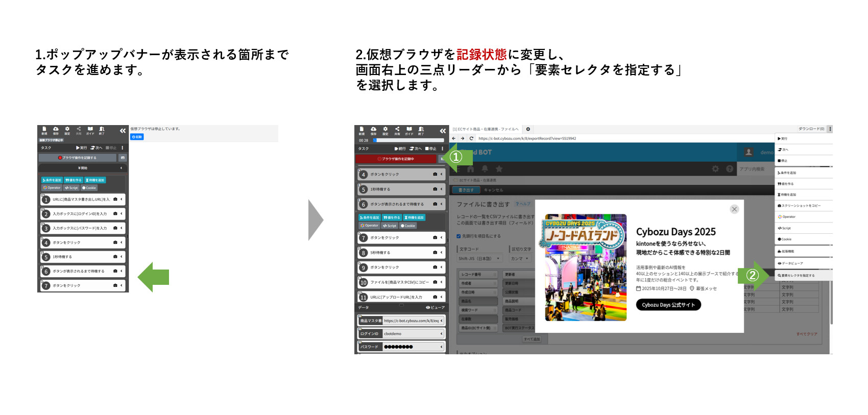
Task: Start recording with gray ブラウザ操作を記録する button
Action: (x=78, y=158)
